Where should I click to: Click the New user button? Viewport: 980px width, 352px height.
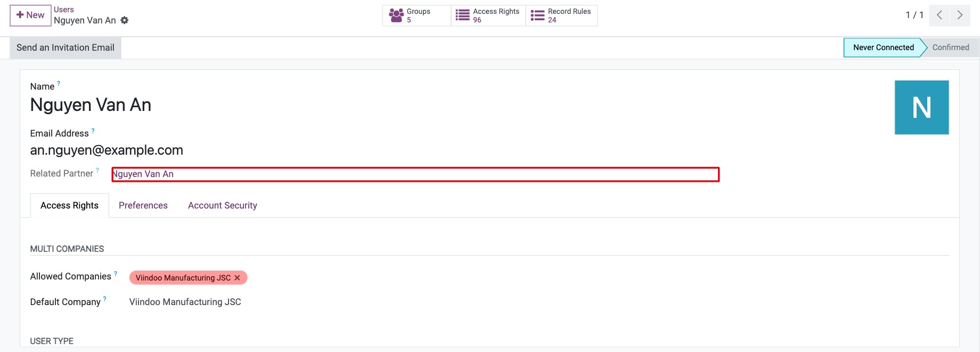pyautogui.click(x=30, y=15)
